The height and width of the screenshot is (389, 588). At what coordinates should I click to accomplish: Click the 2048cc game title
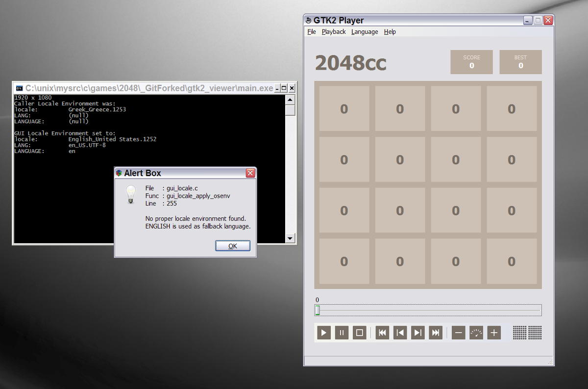coord(351,63)
